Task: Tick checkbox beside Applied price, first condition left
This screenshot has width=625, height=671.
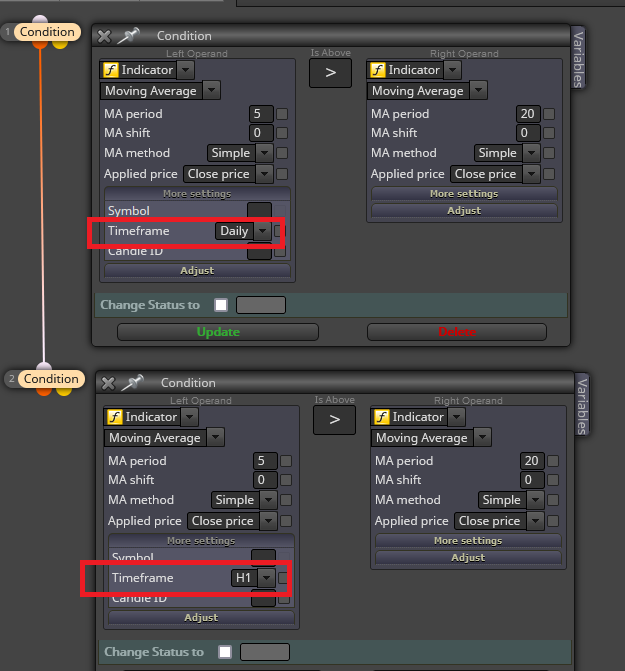Action: coord(282,174)
